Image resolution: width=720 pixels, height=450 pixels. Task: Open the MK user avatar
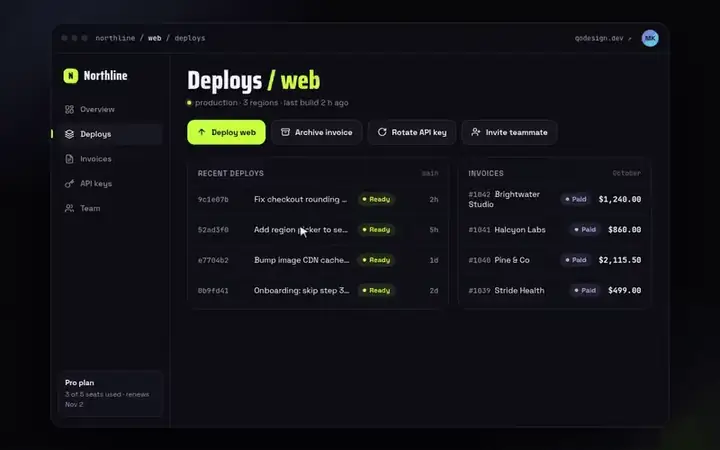(x=650, y=38)
